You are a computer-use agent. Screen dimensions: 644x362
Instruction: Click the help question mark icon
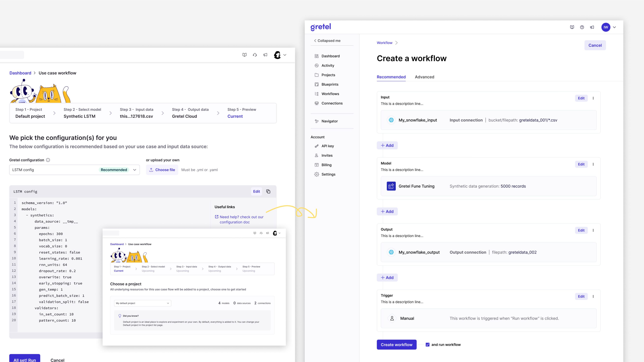(x=582, y=27)
